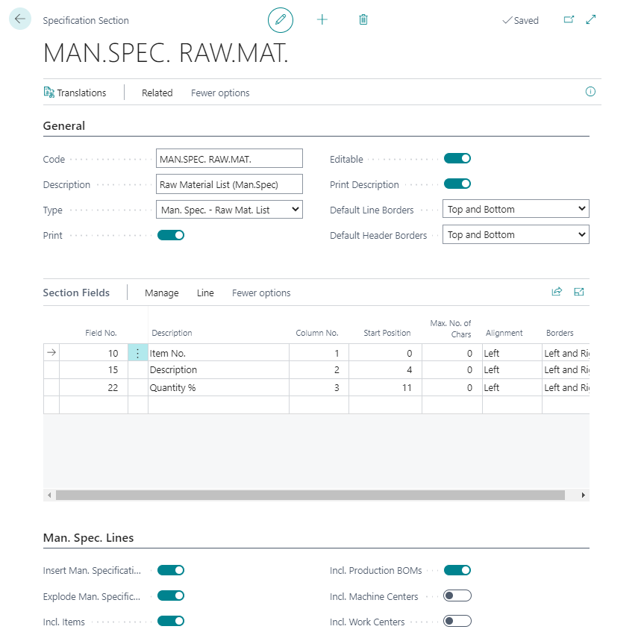
Task: Click Start Position value 4
Action: point(385,370)
